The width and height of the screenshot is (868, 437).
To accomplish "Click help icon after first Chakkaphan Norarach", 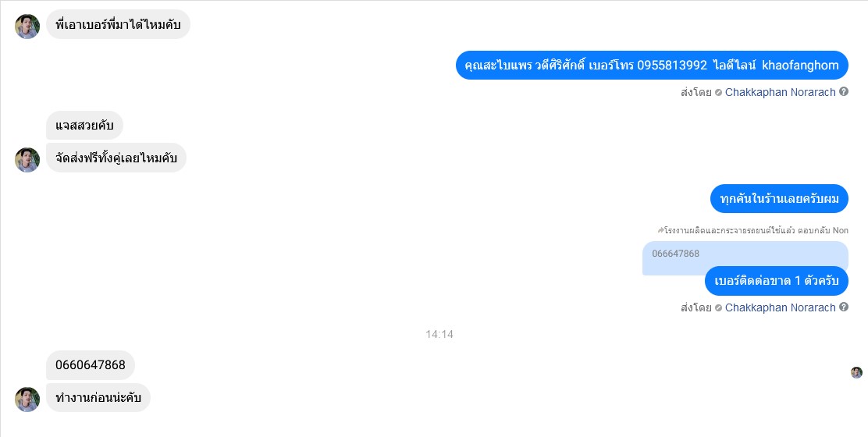I will tap(844, 92).
